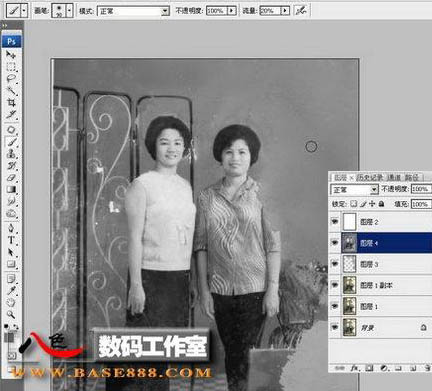
Task: Select layer row 图层 1 副本
Action: pos(380,285)
